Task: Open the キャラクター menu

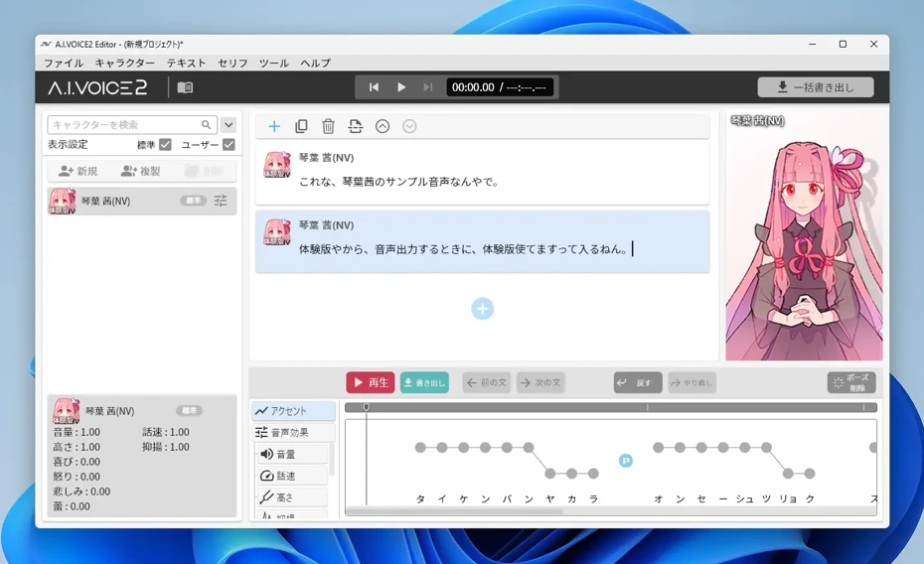Action: [x=125, y=63]
